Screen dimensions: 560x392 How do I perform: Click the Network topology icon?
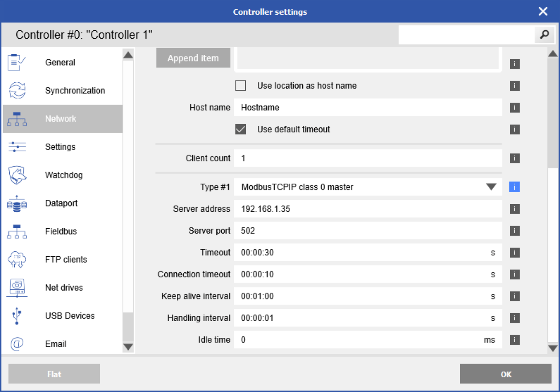coord(16,119)
